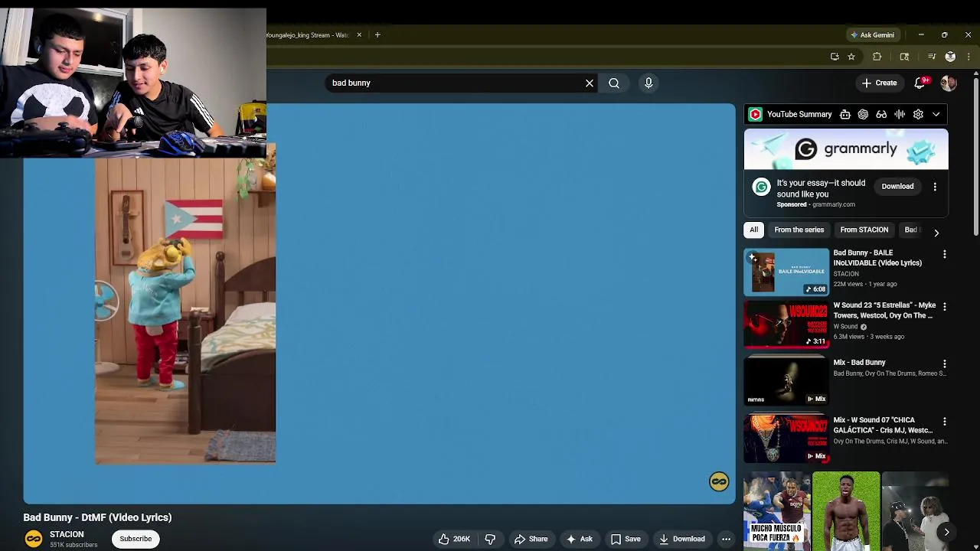
Task: Select the 'All' filter chip
Action: click(x=754, y=230)
